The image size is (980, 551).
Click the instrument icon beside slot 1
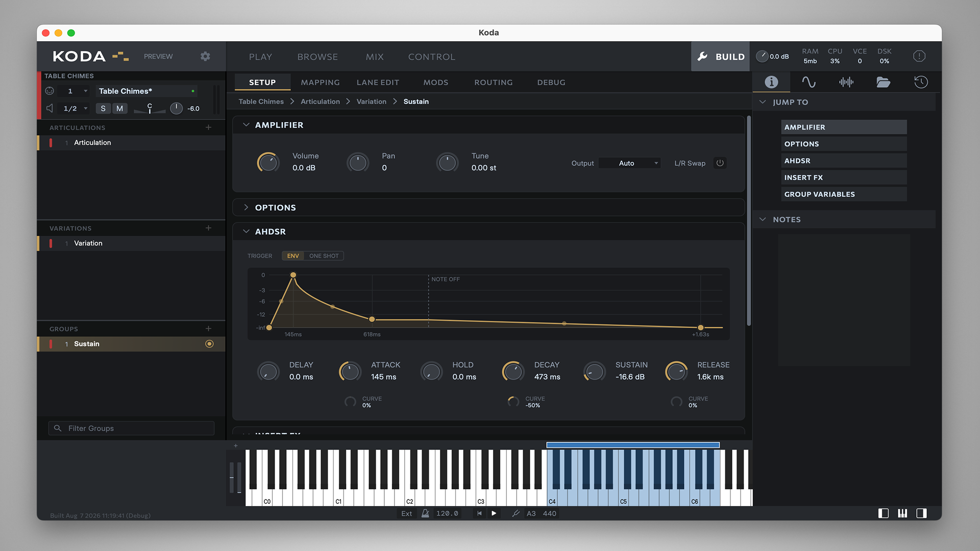(50, 91)
